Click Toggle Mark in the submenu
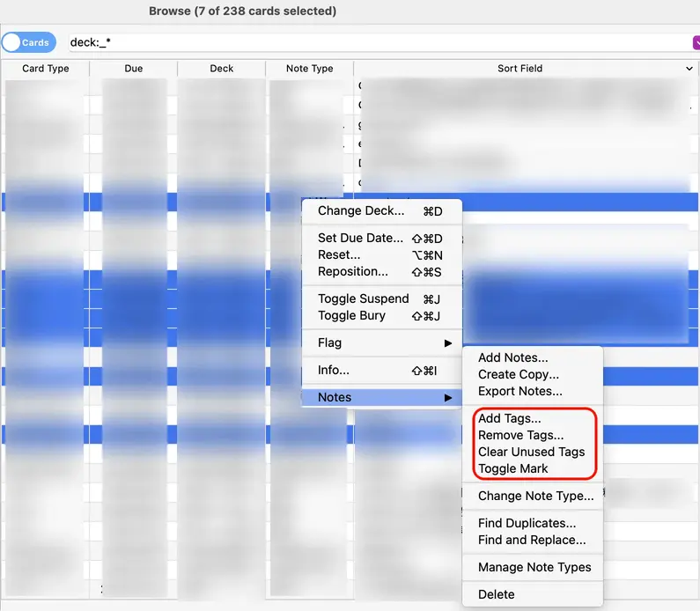 512,468
